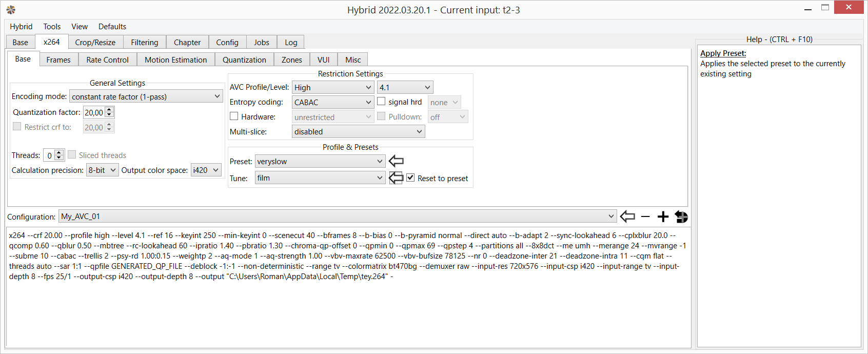
Task: Open the Misc sub-tab
Action: tap(353, 60)
